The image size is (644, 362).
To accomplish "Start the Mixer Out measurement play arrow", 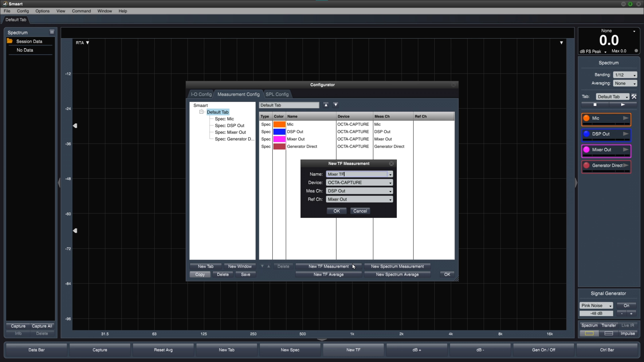I will coord(626,150).
